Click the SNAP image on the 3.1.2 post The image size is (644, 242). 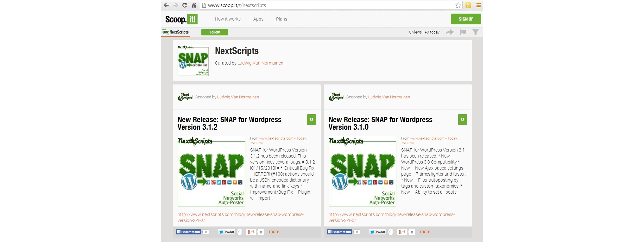212,171
